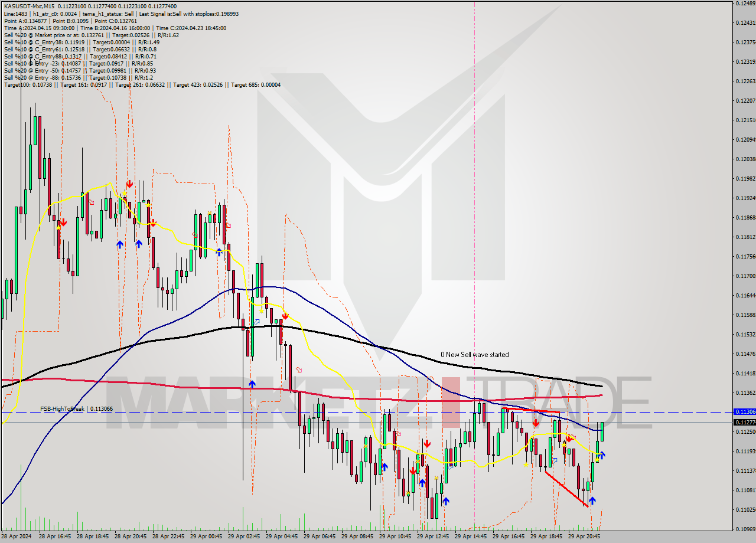Select price axis label 0.11418
756x543 pixels.
point(745,373)
